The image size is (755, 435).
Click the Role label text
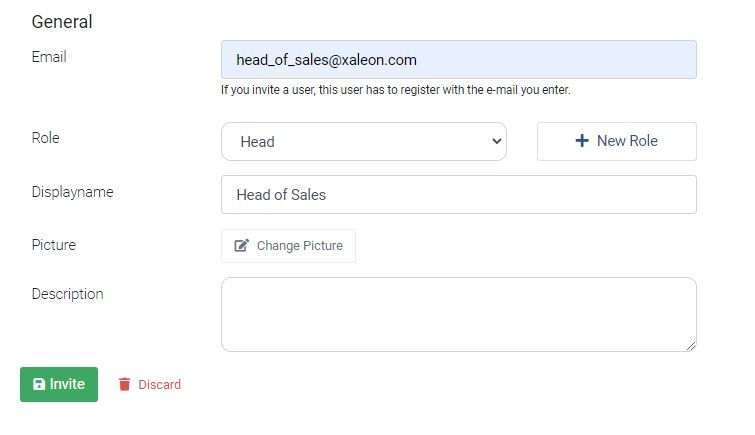point(46,138)
